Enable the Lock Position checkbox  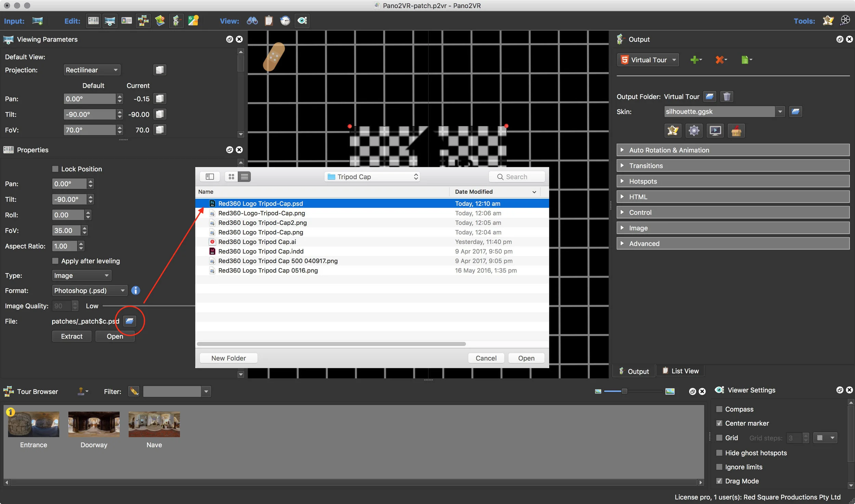[55, 169]
